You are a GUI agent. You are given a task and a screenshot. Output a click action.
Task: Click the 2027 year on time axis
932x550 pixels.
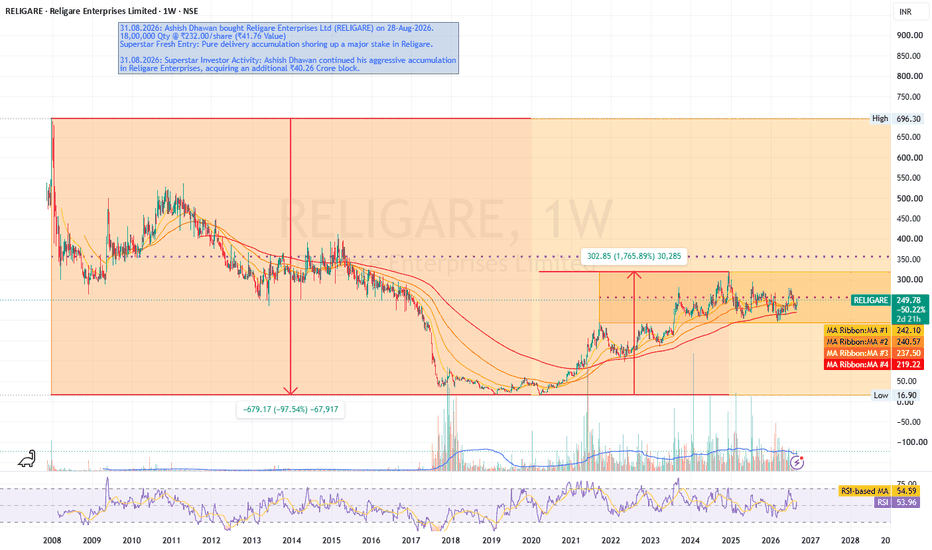coord(810,540)
